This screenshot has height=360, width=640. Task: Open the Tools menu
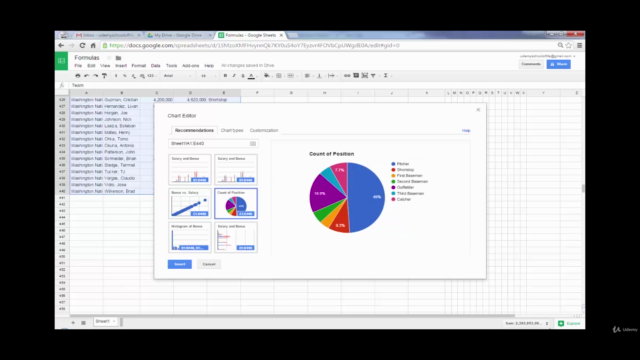[171, 65]
